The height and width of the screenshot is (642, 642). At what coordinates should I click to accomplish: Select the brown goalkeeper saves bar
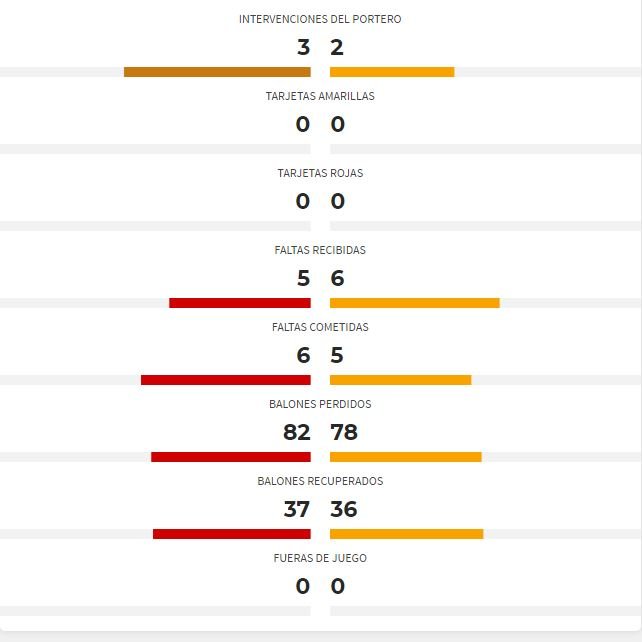pos(217,72)
